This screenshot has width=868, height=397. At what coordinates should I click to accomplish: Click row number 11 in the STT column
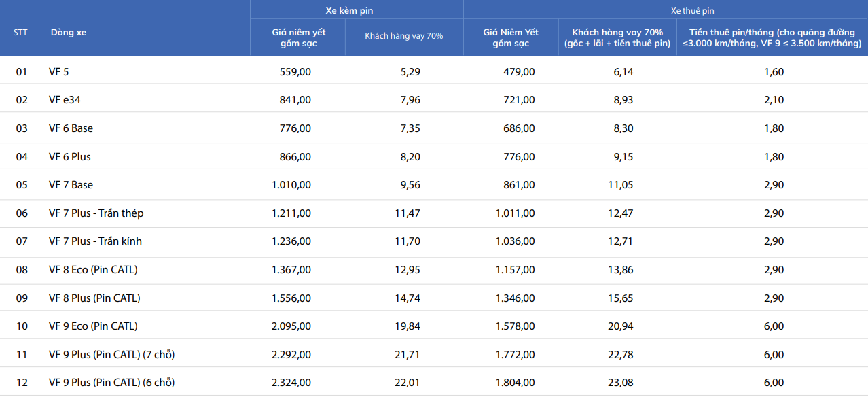point(22,354)
